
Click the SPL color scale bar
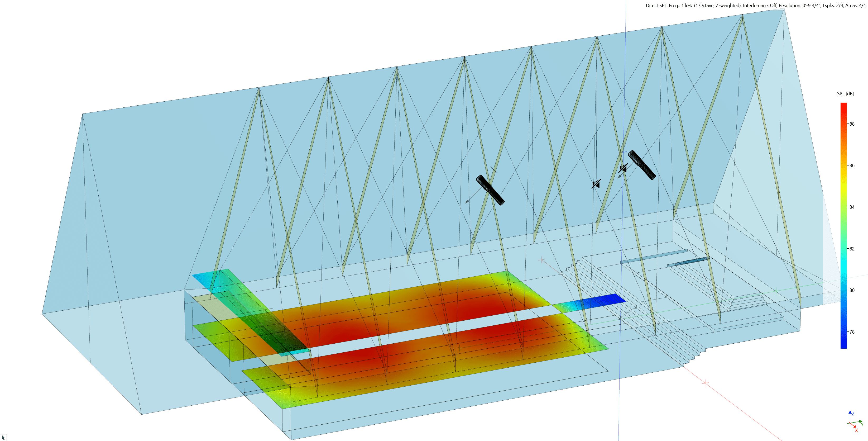(844, 226)
